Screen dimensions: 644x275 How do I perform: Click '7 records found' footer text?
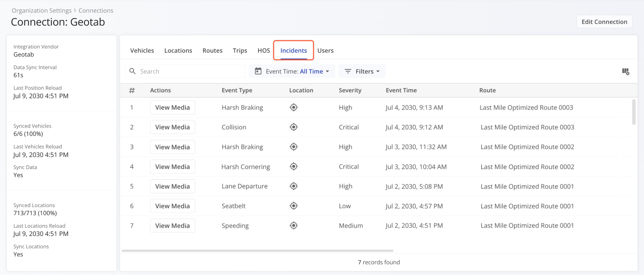(x=379, y=262)
